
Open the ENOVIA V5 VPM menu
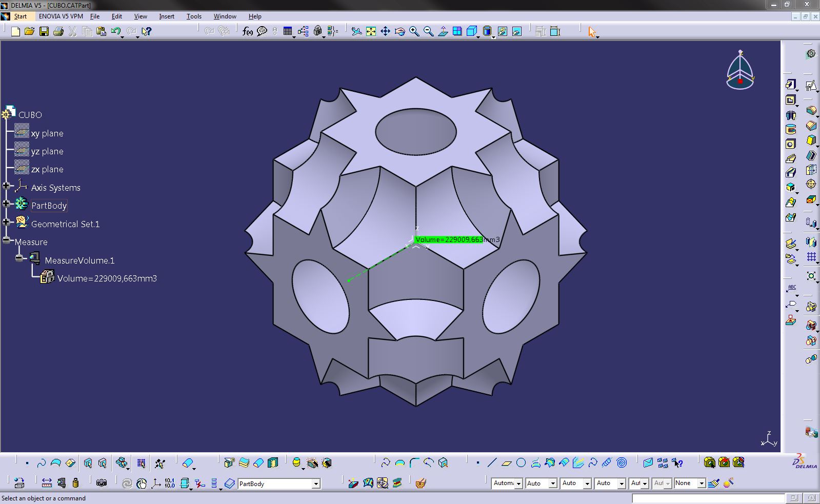coord(61,16)
